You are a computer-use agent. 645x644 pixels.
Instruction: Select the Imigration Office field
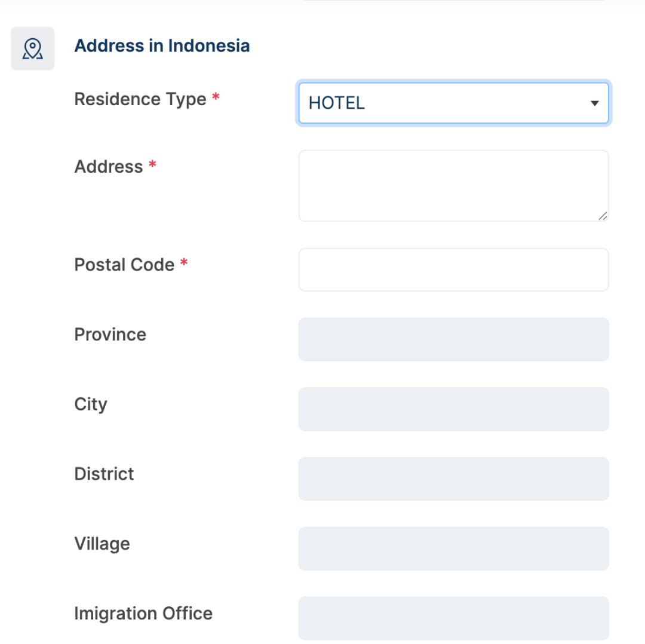tap(453, 618)
